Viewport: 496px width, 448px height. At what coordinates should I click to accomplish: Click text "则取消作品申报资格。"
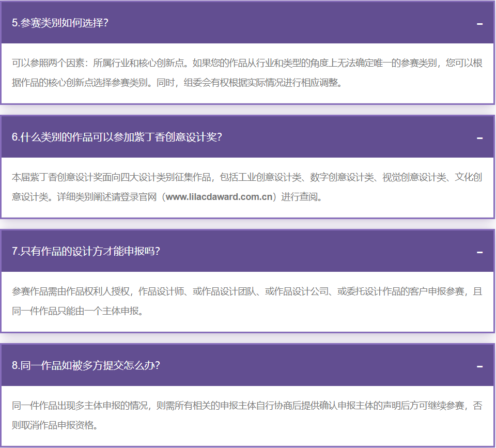click(55, 425)
